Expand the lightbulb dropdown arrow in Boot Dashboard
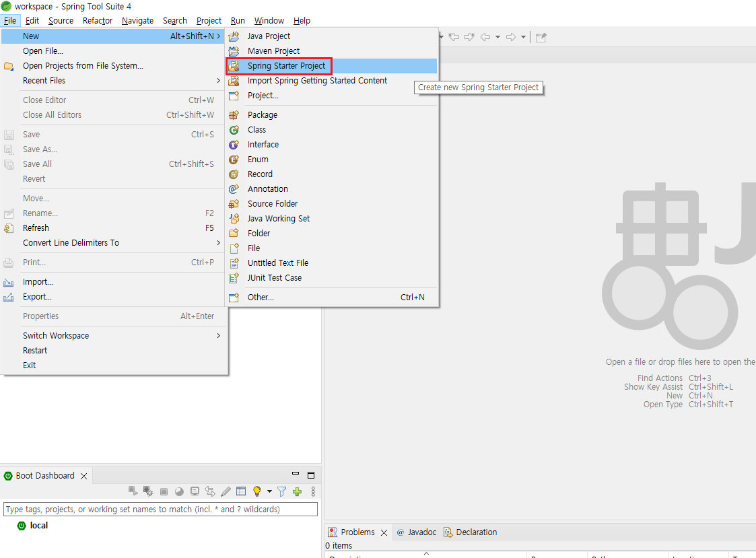This screenshot has width=756, height=558. click(x=269, y=492)
